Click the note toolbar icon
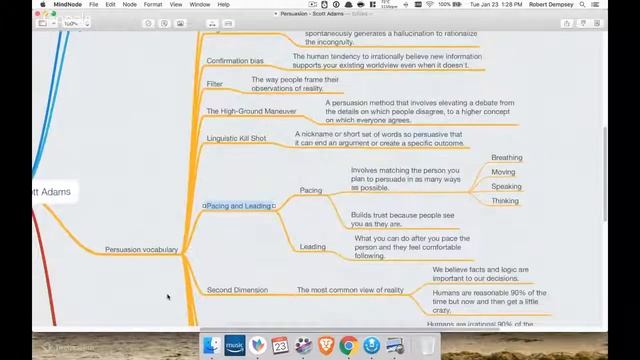 (x=164, y=24)
